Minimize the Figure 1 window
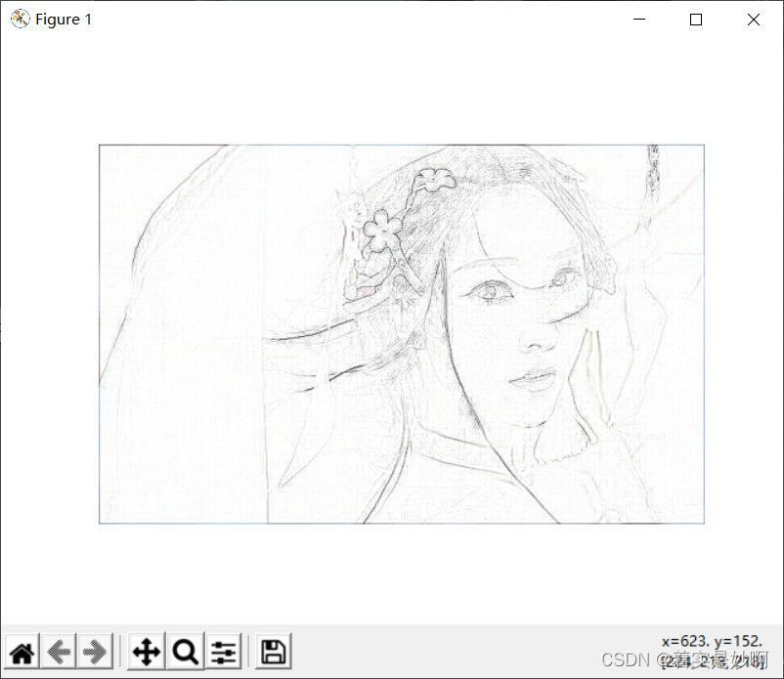This screenshot has height=679, width=784. coord(639,20)
